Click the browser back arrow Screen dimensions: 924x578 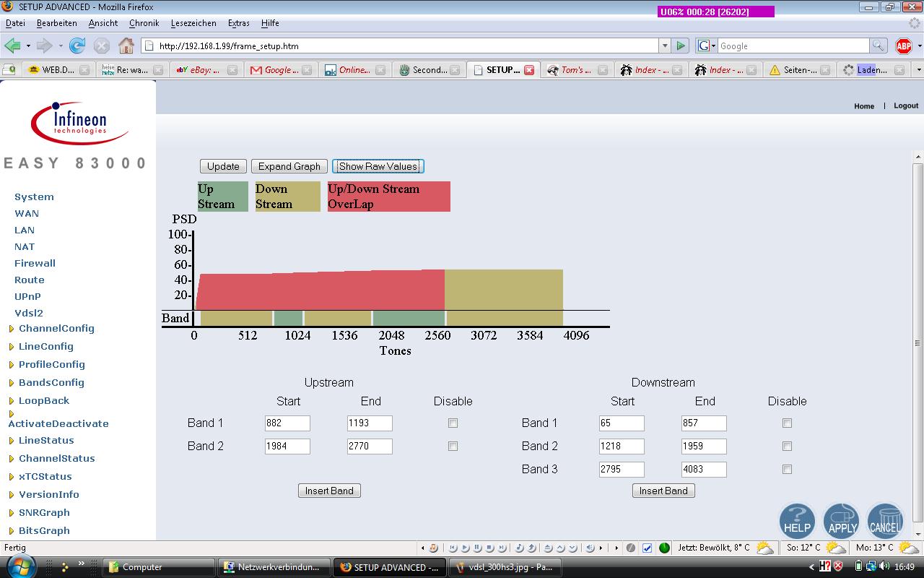pyautogui.click(x=12, y=46)
